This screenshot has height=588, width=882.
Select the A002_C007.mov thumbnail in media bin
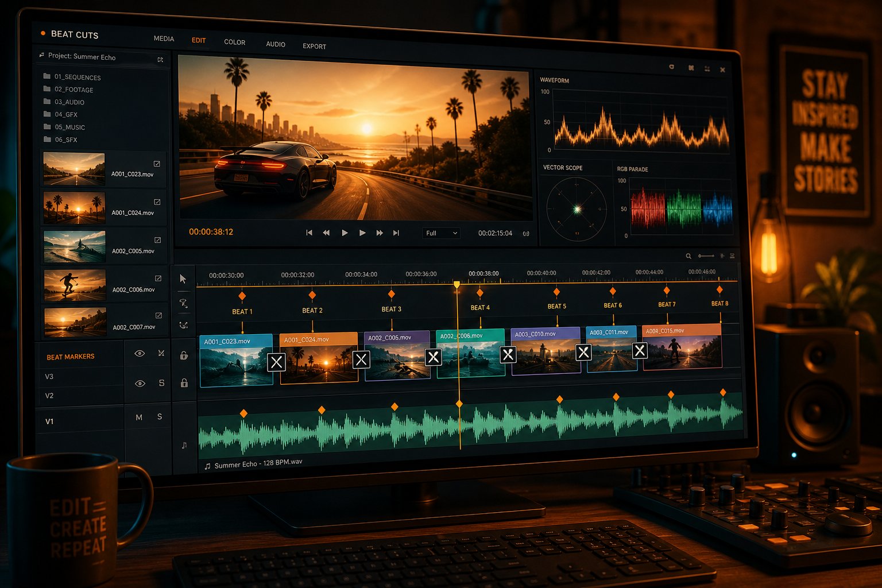(x=75, y=322)
